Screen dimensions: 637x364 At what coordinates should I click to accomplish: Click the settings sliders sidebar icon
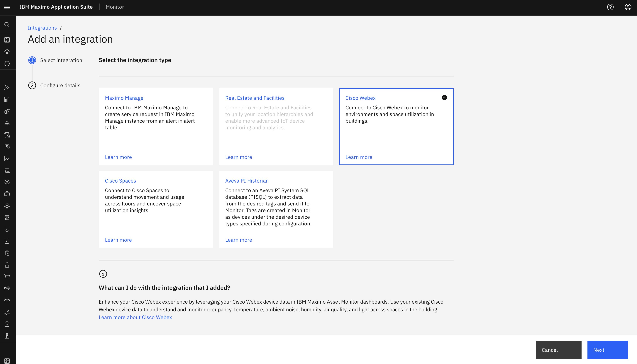(x=7, y=312)
